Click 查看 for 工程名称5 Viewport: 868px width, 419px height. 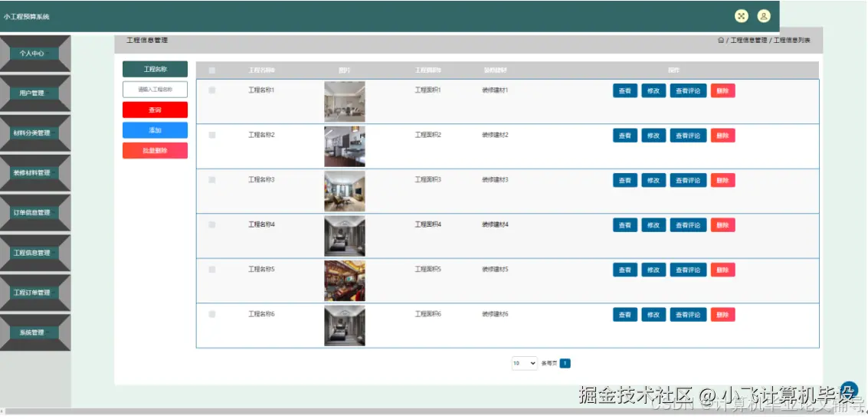pyautogui.click(x=625, y=270)
